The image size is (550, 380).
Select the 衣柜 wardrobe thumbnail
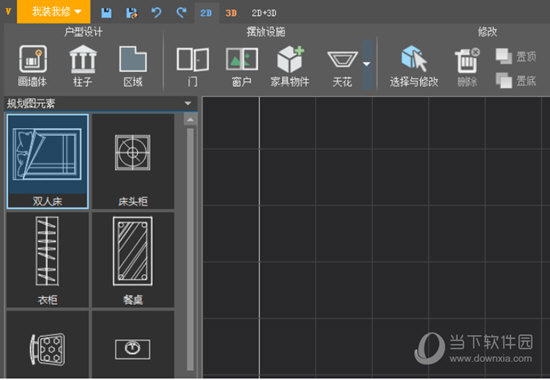click(x=47, y=260)
